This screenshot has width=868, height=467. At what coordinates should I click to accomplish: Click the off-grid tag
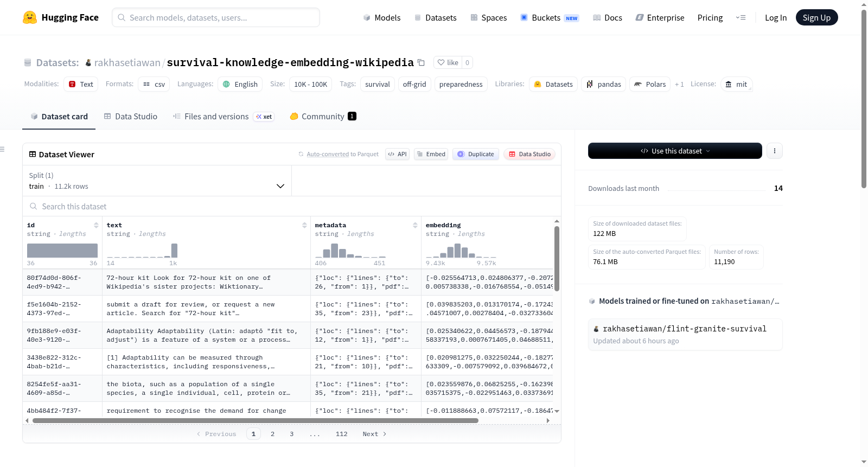tap(414, 84)
